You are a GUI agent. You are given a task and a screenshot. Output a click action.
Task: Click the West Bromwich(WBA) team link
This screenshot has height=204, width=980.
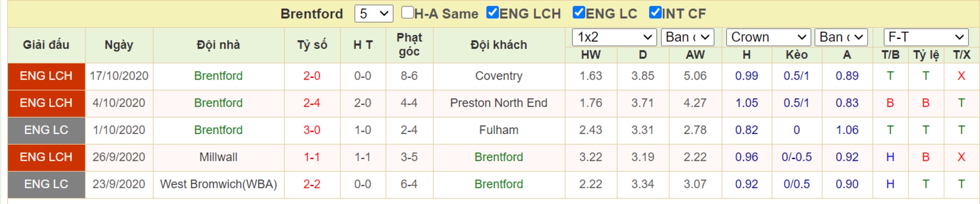[218, 184]
